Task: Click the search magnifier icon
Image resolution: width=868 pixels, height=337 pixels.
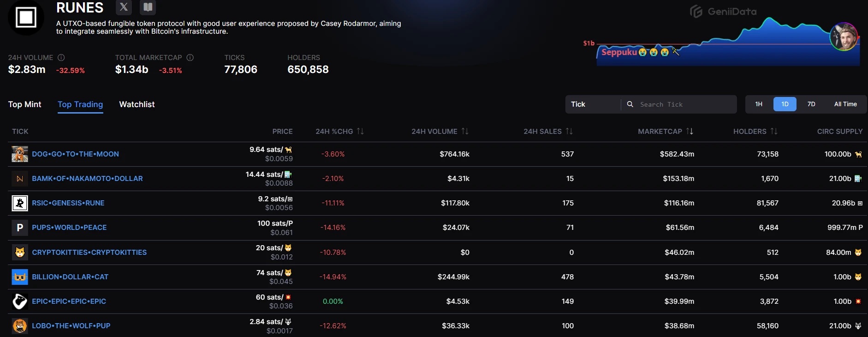Action: tap(630, 104)
